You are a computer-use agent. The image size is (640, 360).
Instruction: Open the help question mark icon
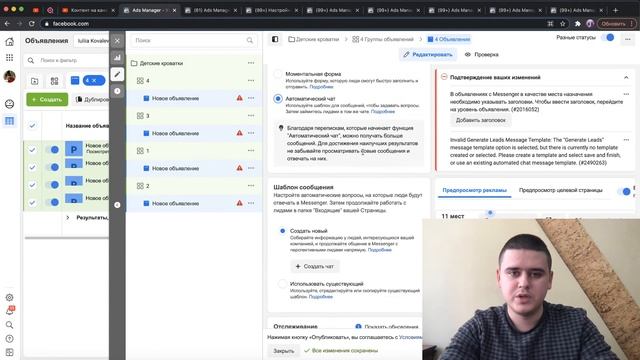[x=9, y=339]
